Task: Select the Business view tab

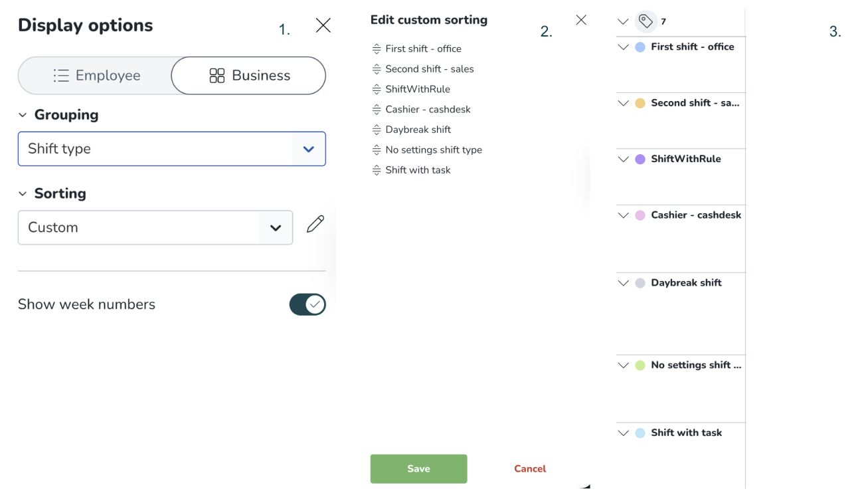Action: [249, 76]
